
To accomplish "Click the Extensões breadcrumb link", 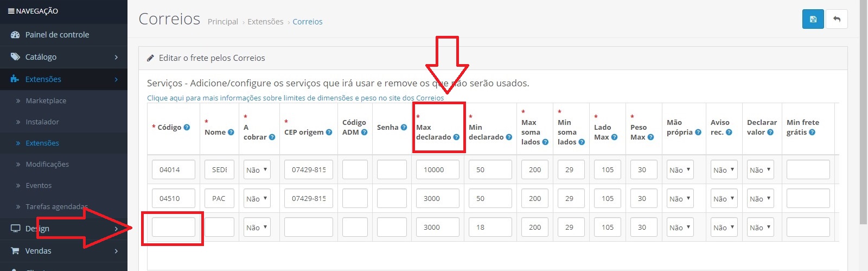I will pyautogui.click(x=265, y=22).
